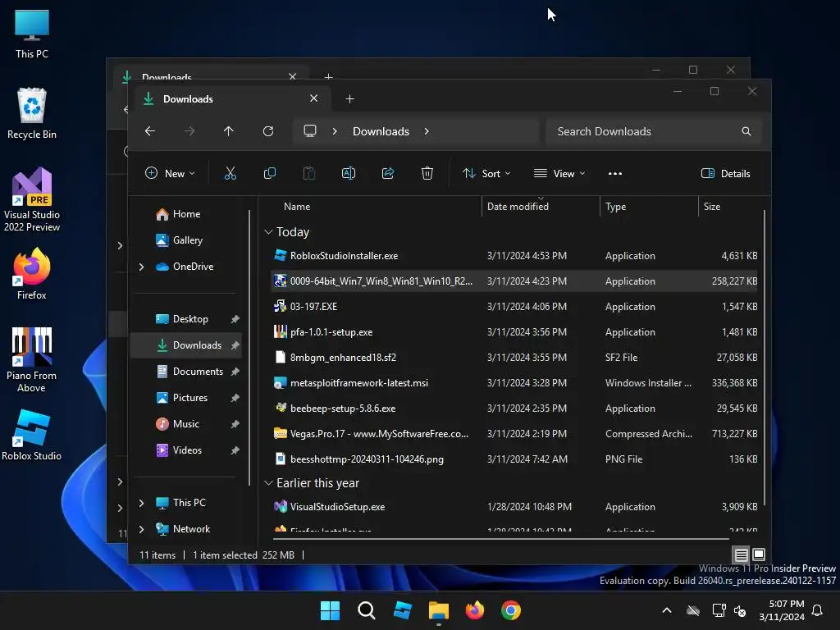
Task: Switch to details list view icon in status bar
Action: [x=741, y=555]
